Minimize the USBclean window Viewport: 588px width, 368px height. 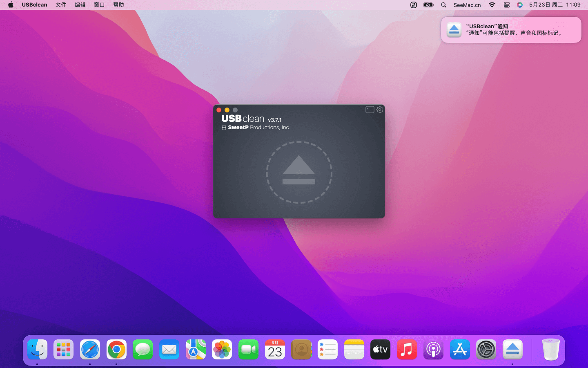tap(227, 110)
